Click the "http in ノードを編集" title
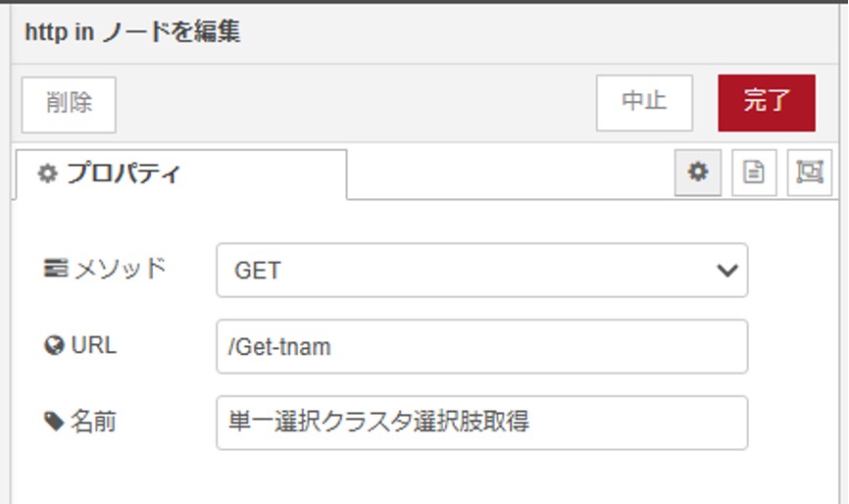The width and height of the screenshot is (849, 504). pyautogui.click(x=131, y=32)
